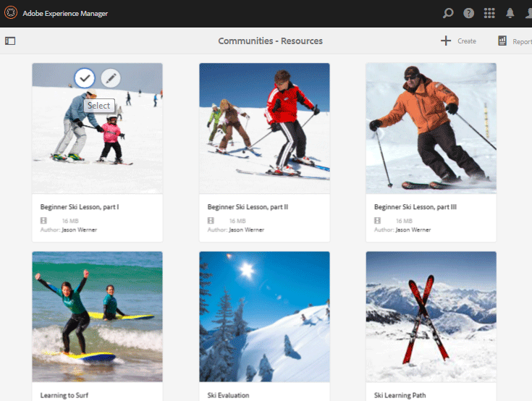
Task: Click the Select checkmark on part I card
Action: (85, 78)
